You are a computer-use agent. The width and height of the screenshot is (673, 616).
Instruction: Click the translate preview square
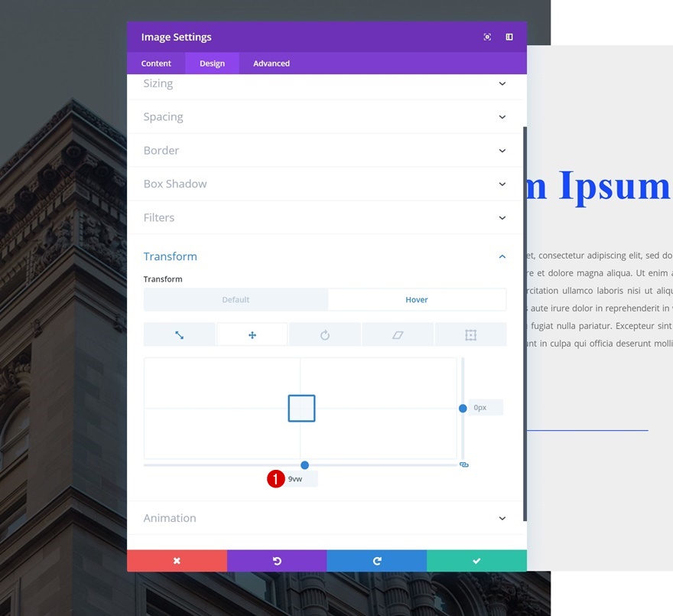(302, 408)
